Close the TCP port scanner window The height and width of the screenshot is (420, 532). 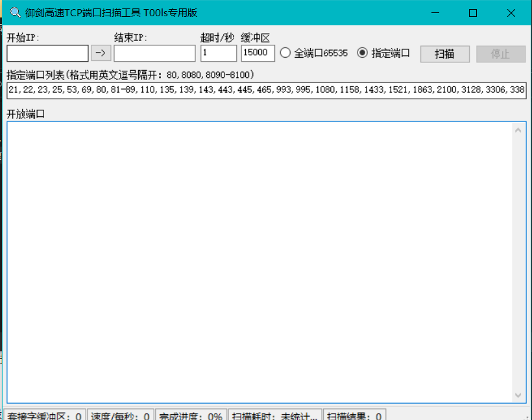tap(511, 13)
